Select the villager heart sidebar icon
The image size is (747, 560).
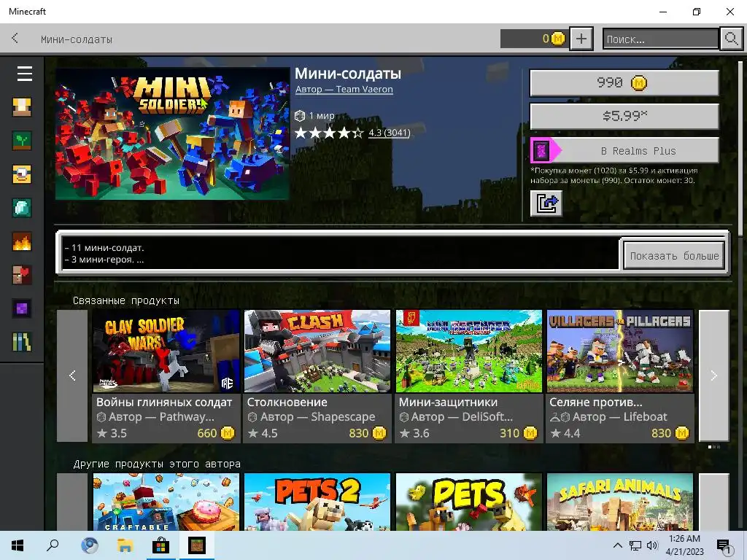click(22, 275)
